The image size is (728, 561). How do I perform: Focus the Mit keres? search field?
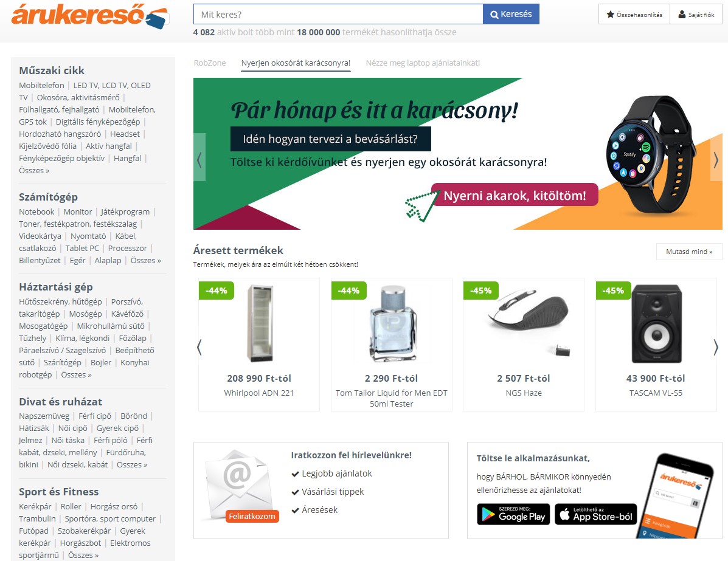338,15
